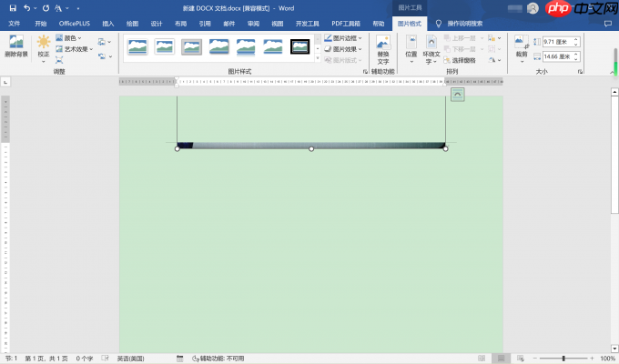The width and height of the screenshot is (619, 364).
Task: Click the user account avatar icon
Action: tap(533, 8)
